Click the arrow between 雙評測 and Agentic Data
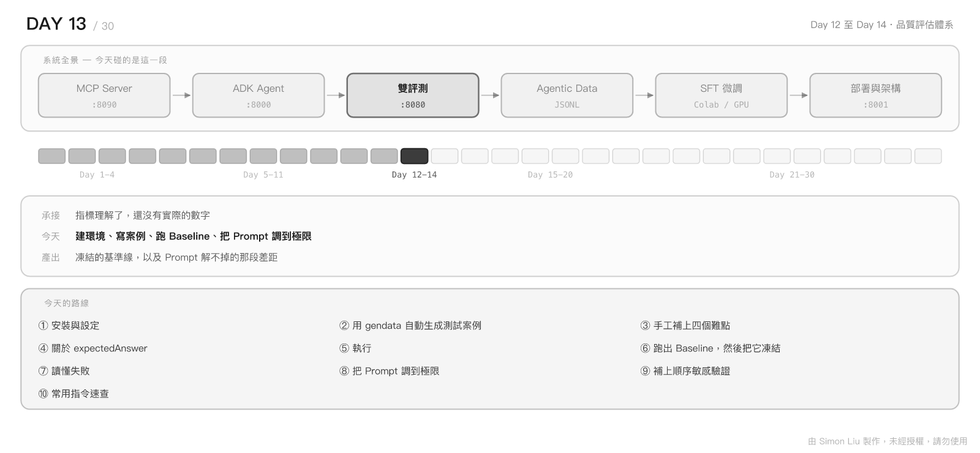 click(490, 95)
